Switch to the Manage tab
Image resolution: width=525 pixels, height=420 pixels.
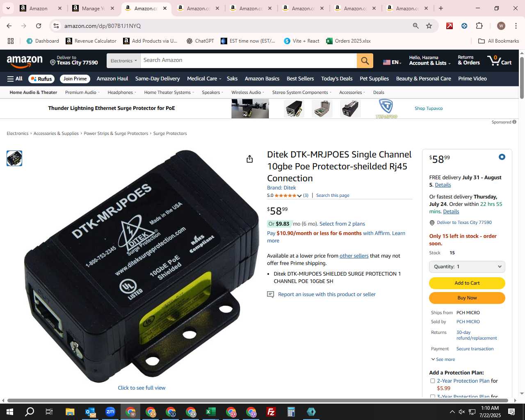[x=93, y=8]
